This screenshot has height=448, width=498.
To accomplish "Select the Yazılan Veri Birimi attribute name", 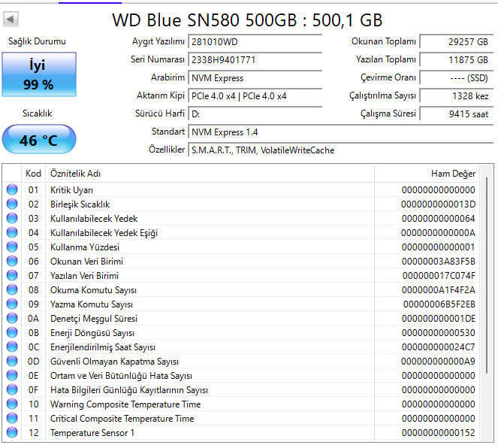I will click(x=84, y=276).
